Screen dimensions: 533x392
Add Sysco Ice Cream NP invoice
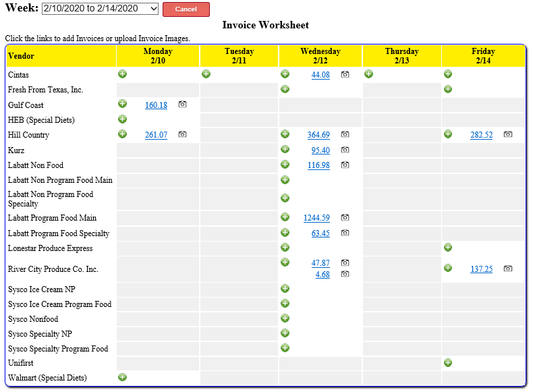(285, 289)
